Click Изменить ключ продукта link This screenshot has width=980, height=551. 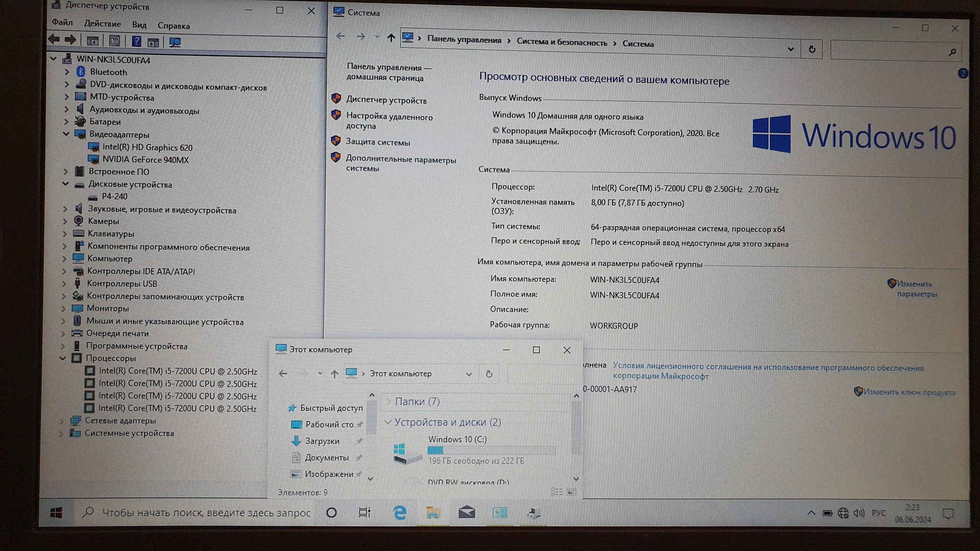click(x=909, y=392)
